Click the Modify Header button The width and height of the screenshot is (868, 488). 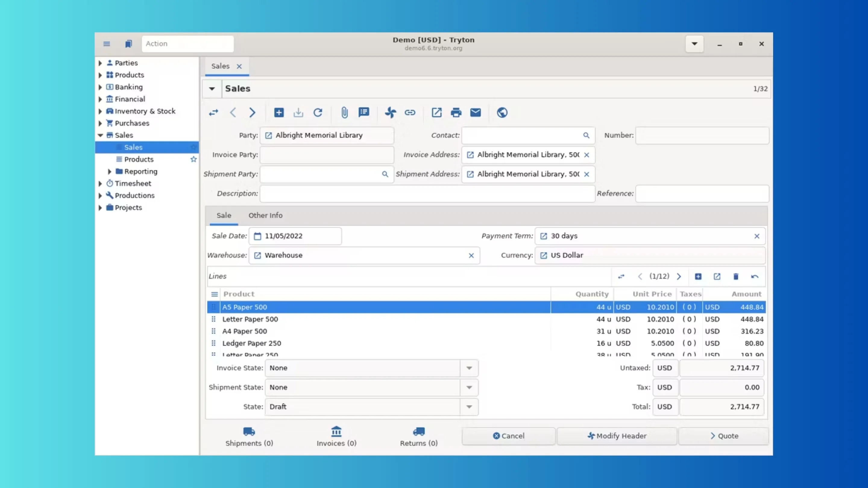coord(617,436)
